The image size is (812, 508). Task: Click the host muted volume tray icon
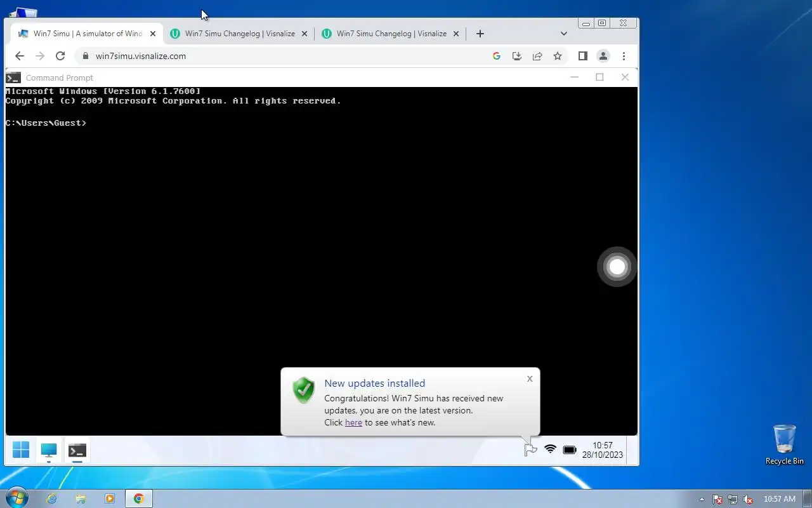[x=748, y=499]
